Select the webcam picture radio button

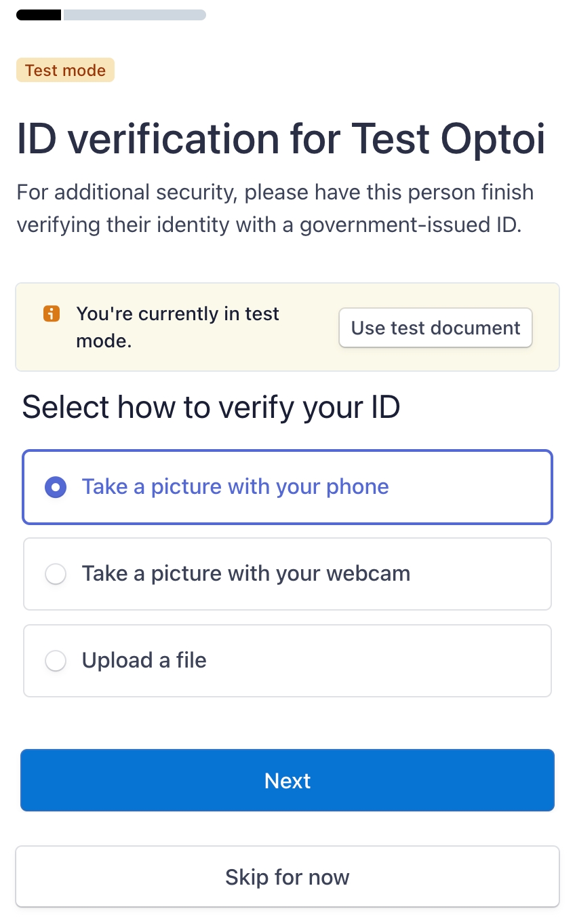point(56,574)
